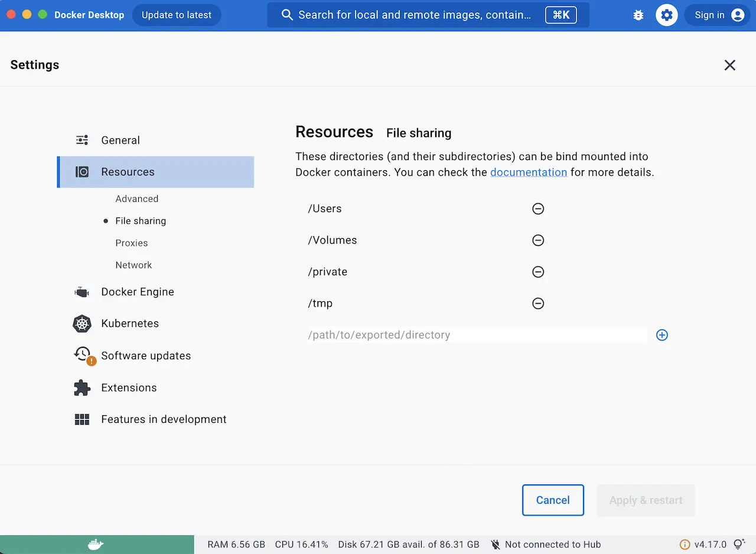Click the yellow macOS minimize button
Viewport: 756px width, 554px height.
pos(27,14)
